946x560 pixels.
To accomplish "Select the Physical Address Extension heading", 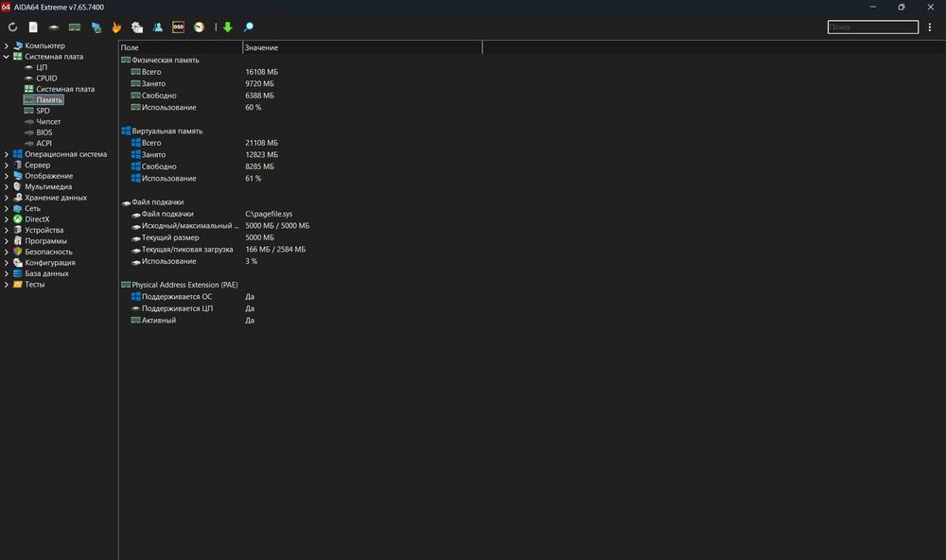I will (x=184, y=286).
